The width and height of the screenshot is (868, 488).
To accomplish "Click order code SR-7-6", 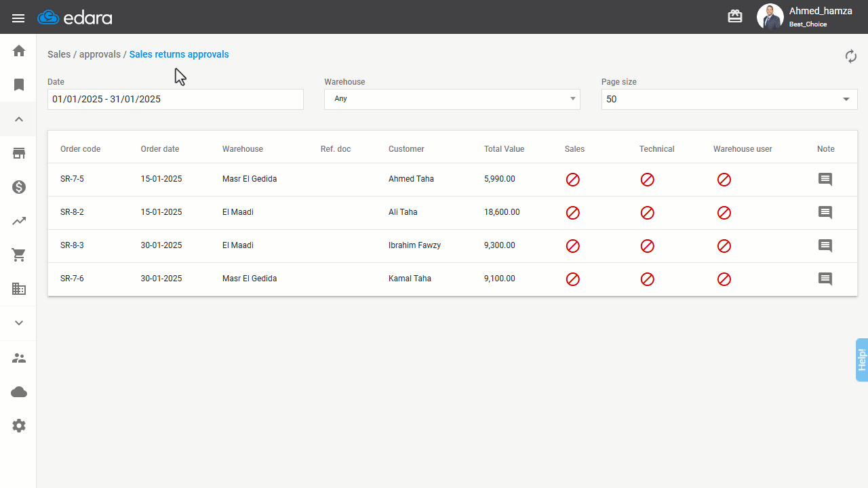I will (72, 279).
